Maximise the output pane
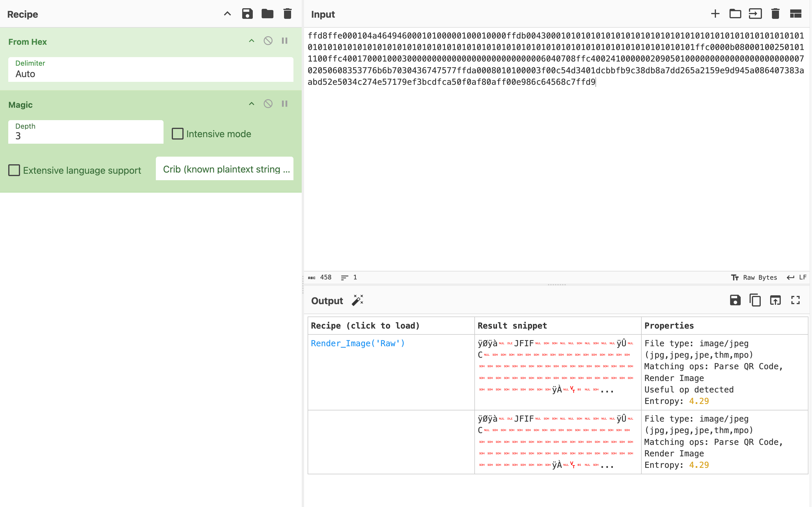 (x=795, y=300)
